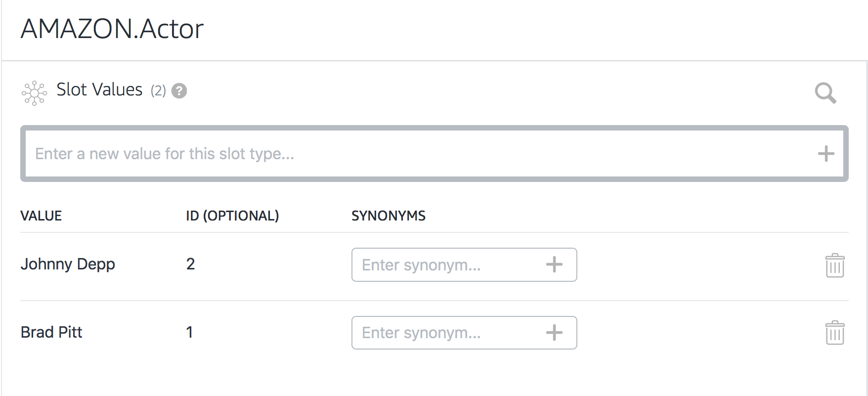Open the Slot Values help question icon
868x396 pixels.
[179, 91]
